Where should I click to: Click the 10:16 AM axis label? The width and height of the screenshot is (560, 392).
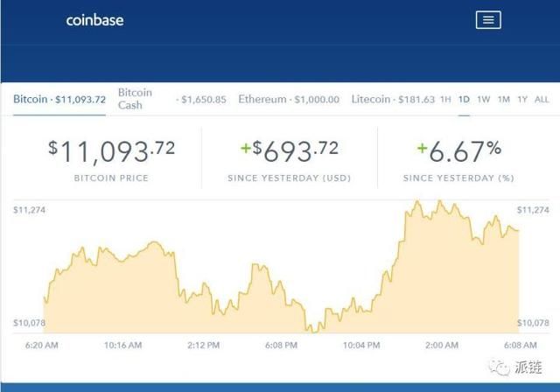pyautogui.click(x=122, y=346)
